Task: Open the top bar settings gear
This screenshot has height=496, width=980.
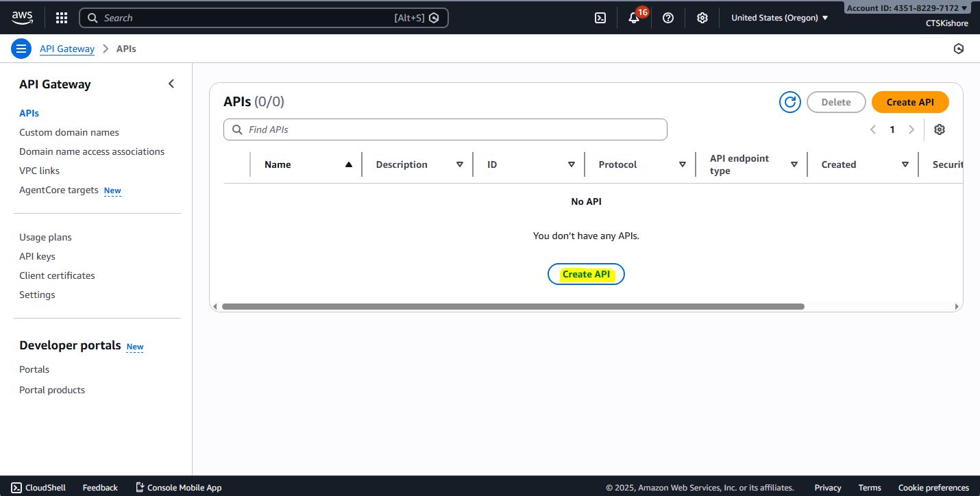Action: pyautogui.click(x=702, y=18)
